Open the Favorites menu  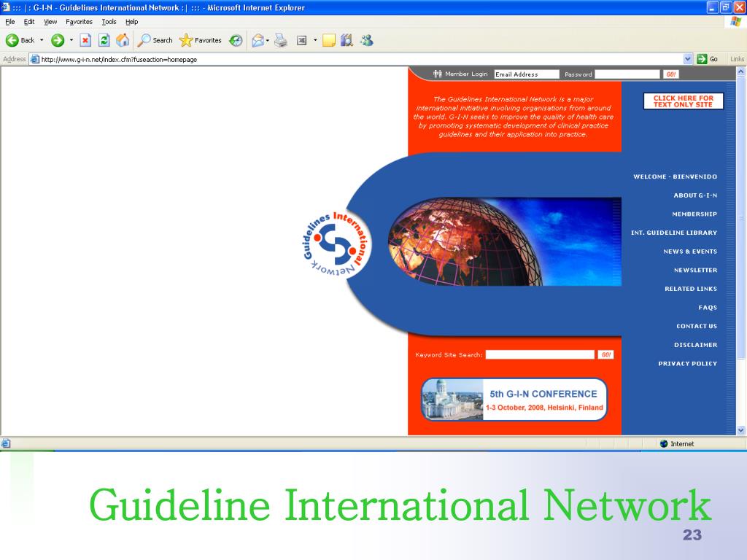coord(79,22)
